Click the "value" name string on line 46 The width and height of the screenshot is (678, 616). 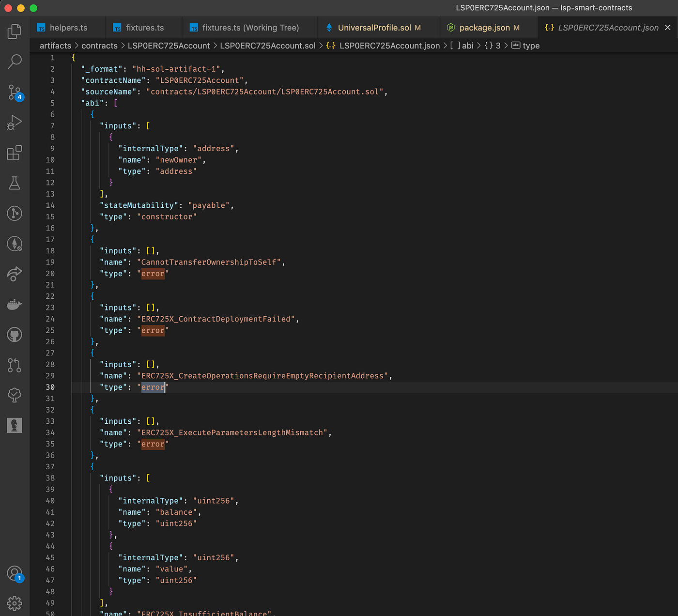(172, 569)
